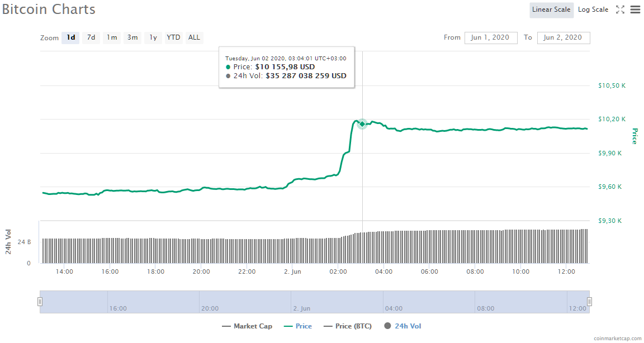The height and width of the screenshot is (343, 644).
Task: Zoom the chart to 1m
Action: pyautogui.click(x=111, y=37)
